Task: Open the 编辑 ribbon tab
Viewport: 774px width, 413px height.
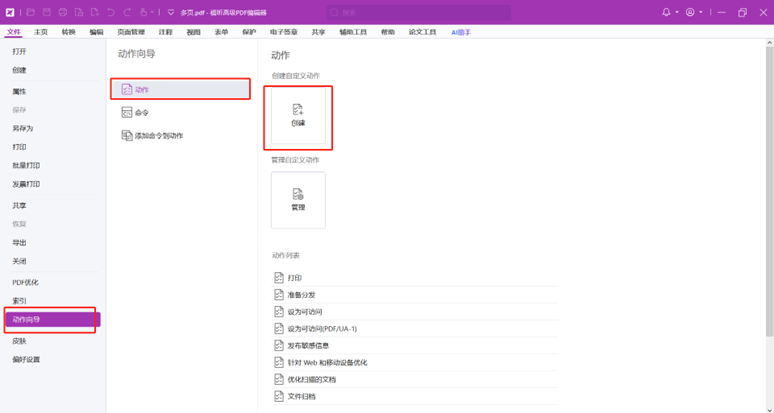Action: point(96,32)
